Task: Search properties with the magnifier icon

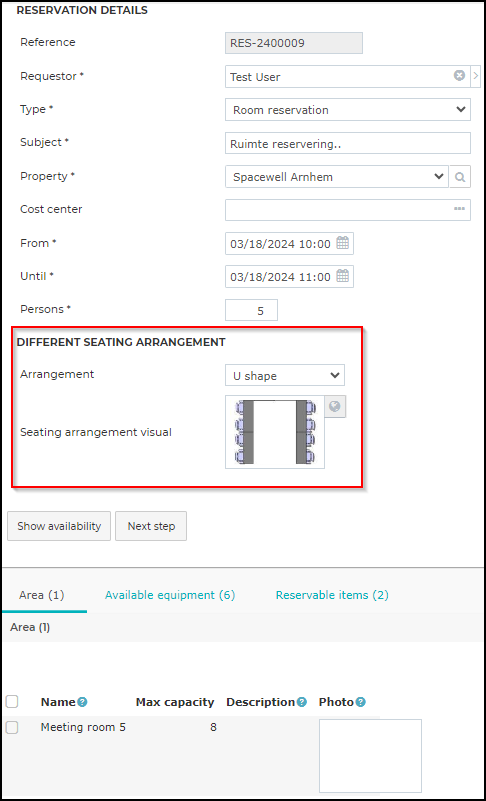Action: pyautogui.click(x=460, y=177)
